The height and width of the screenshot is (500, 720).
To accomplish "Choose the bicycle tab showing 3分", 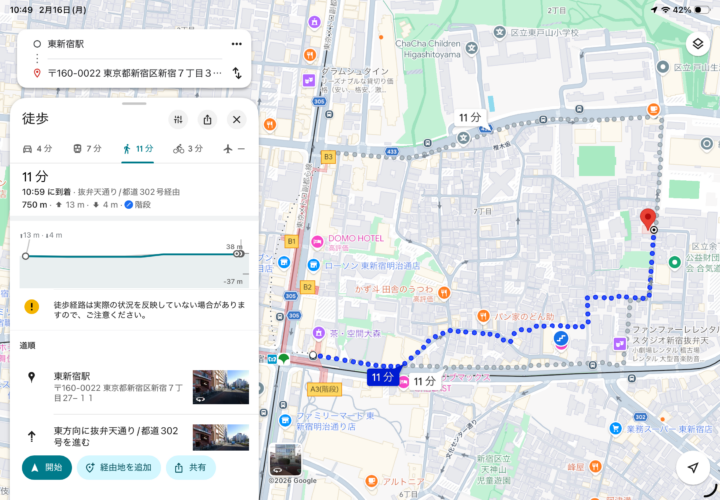I will click(x=188, y=149).
